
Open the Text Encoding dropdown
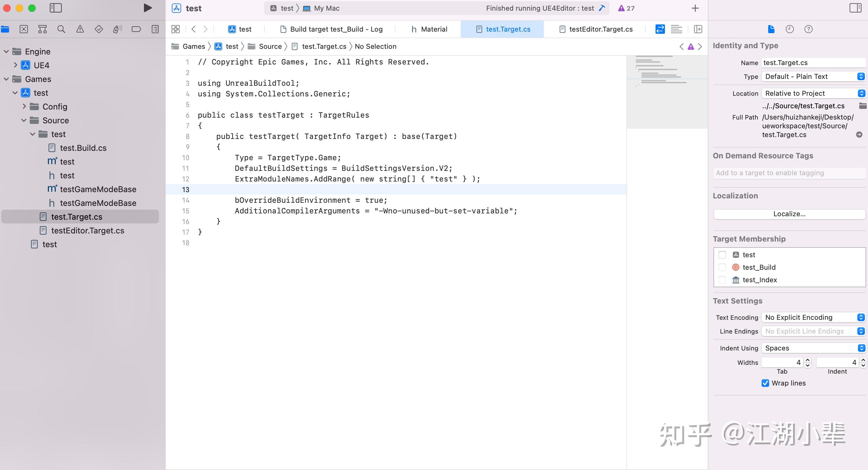814,317
